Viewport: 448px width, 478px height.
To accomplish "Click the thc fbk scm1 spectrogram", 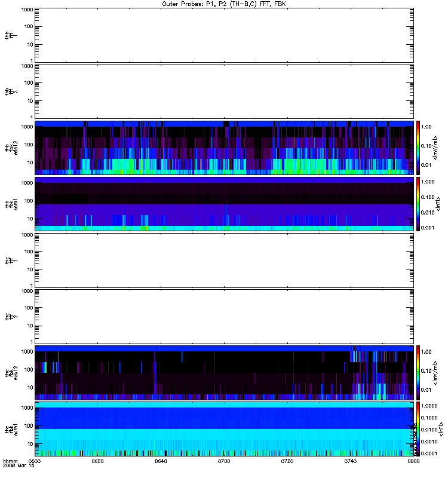I will tap(224, 429).
